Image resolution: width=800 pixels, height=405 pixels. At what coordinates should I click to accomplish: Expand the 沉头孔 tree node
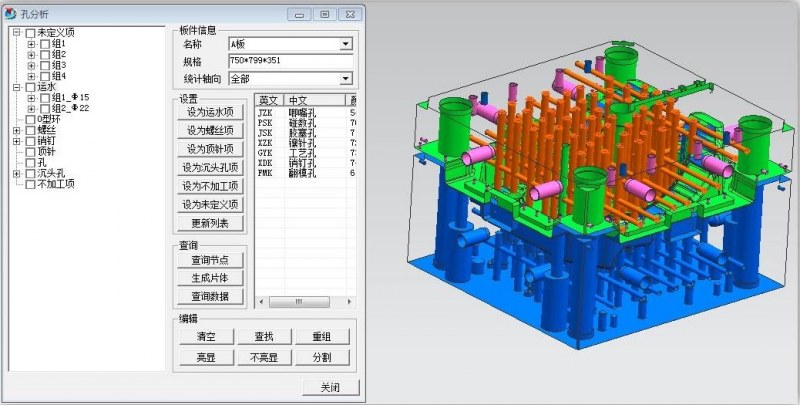pos(16,174)
